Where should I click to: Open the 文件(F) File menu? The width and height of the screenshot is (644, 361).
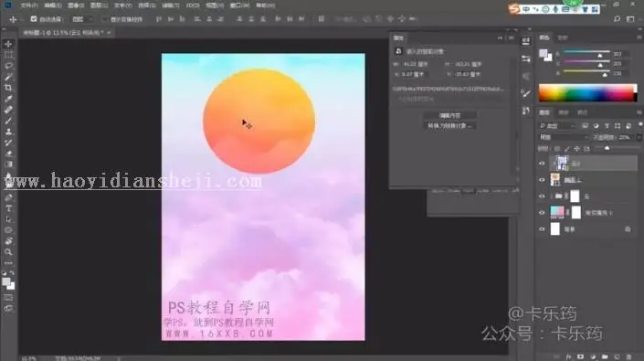[x=28, y=5]
